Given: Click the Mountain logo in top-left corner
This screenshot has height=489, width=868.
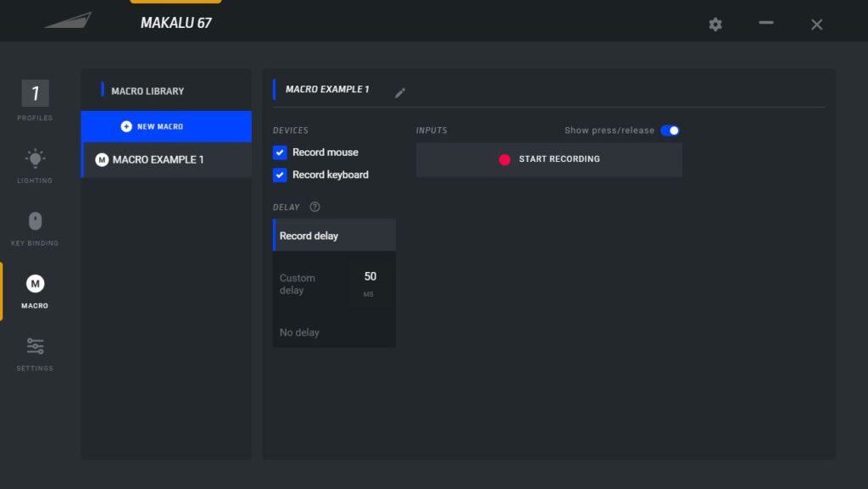Looking at the screenshot, I should click(x=68, y=21).
